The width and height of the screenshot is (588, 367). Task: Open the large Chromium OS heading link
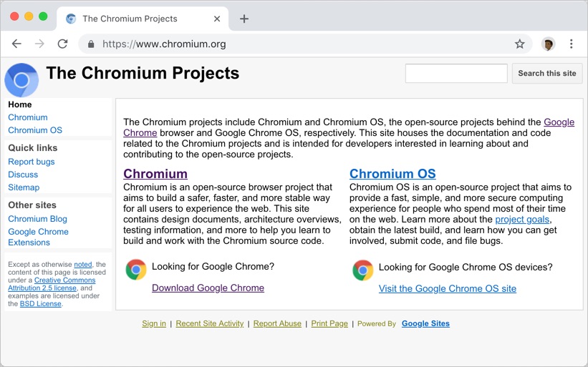(x=392, y=174)
